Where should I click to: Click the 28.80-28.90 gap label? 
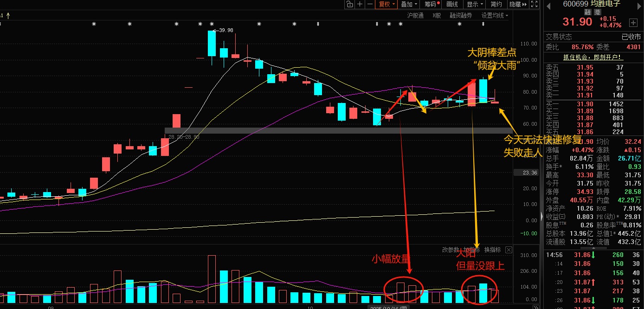pos(184,137)
